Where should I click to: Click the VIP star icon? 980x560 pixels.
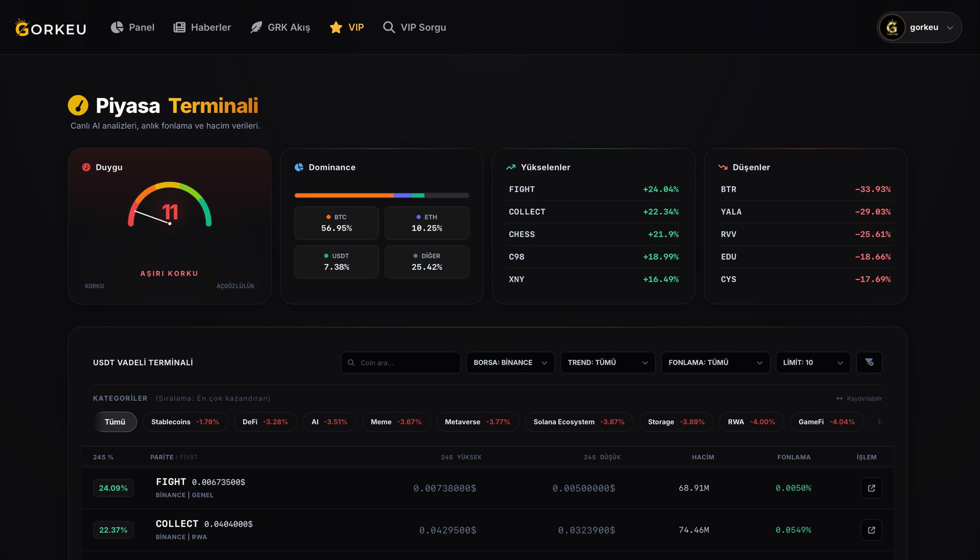(336, 27)
